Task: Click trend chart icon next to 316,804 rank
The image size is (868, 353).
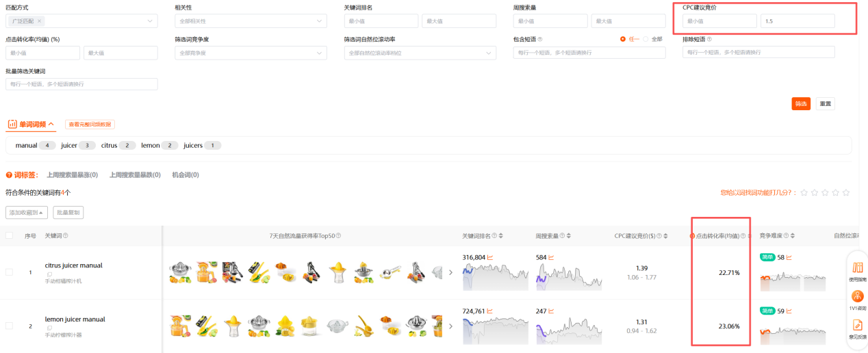Action: (x=490, y=257)
